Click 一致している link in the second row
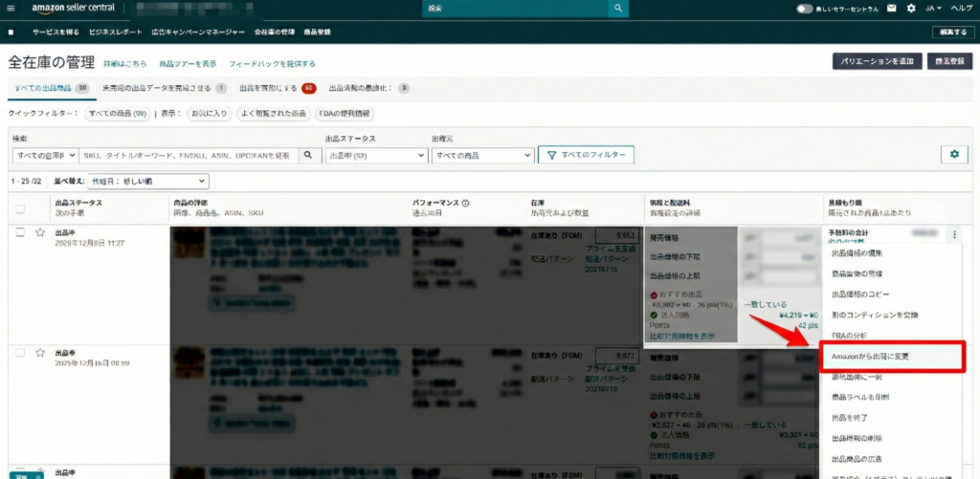Image resolution: width=980 pixels, height=479 pixels. (765, 425)
